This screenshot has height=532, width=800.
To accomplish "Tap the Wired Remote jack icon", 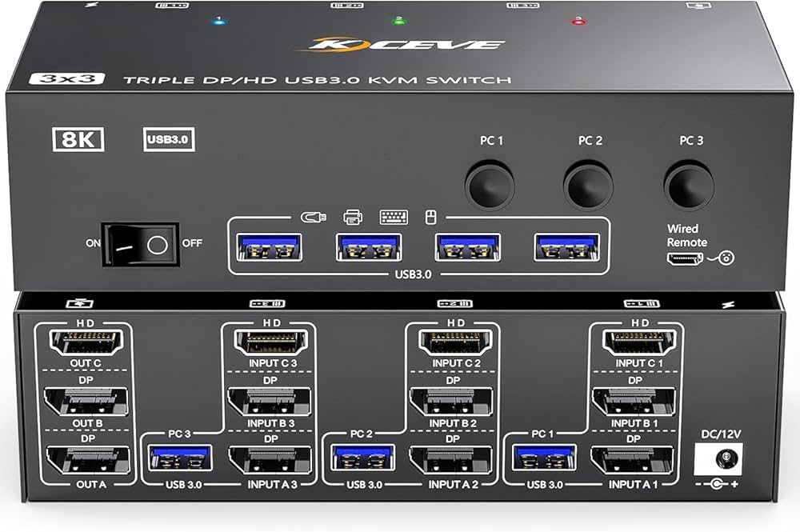I will coord(685,257).
